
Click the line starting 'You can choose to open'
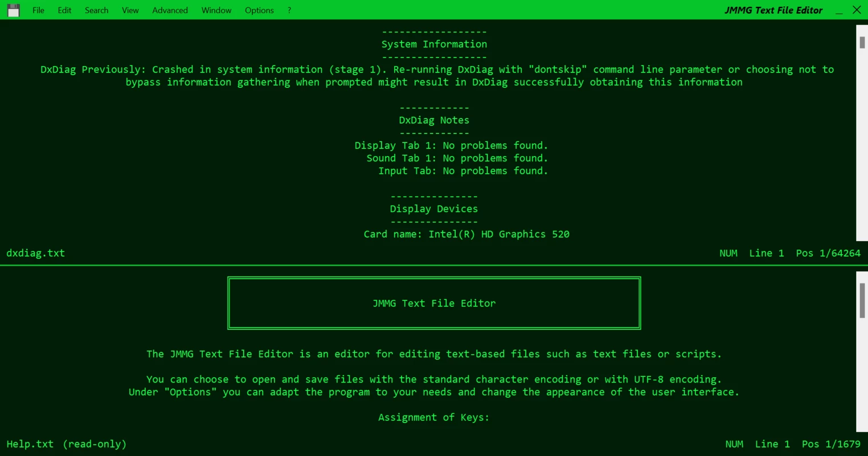[x=434, y=380]
